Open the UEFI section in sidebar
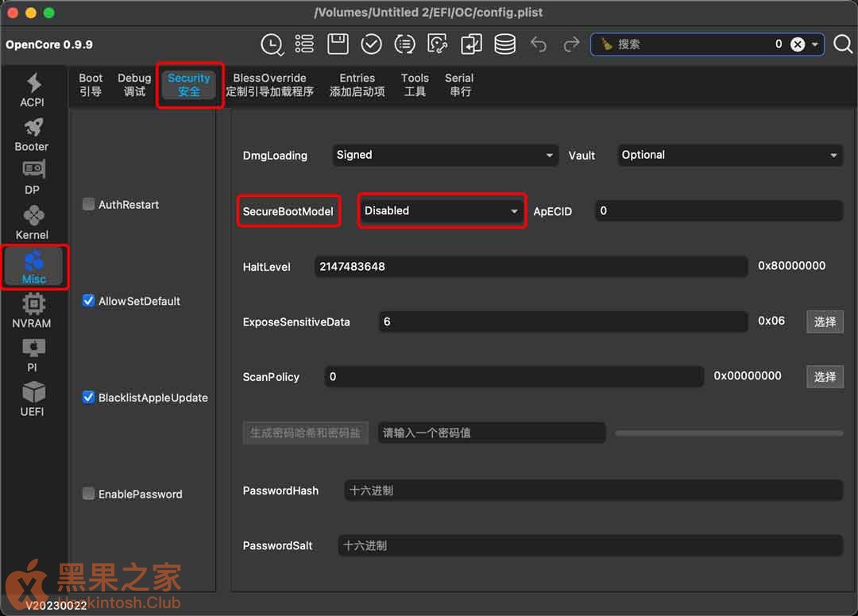The width and height of the screenshot is (858, 616). click(x=33, y=399)
